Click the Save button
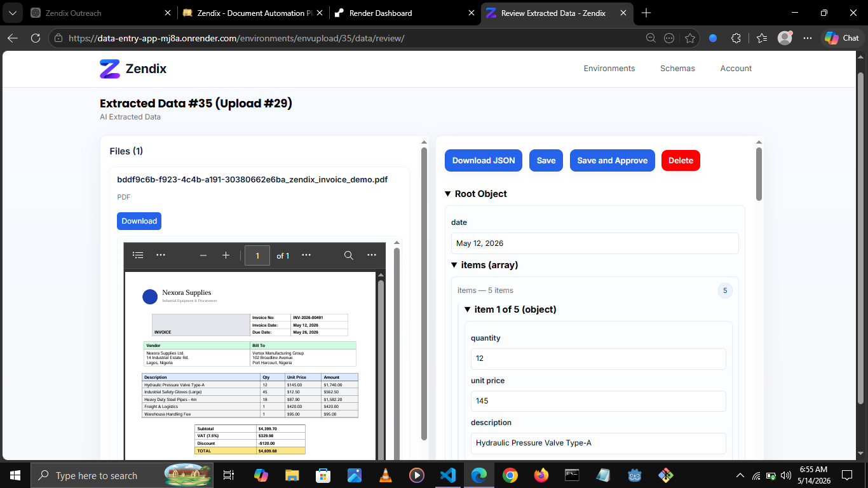 (546, 161)
